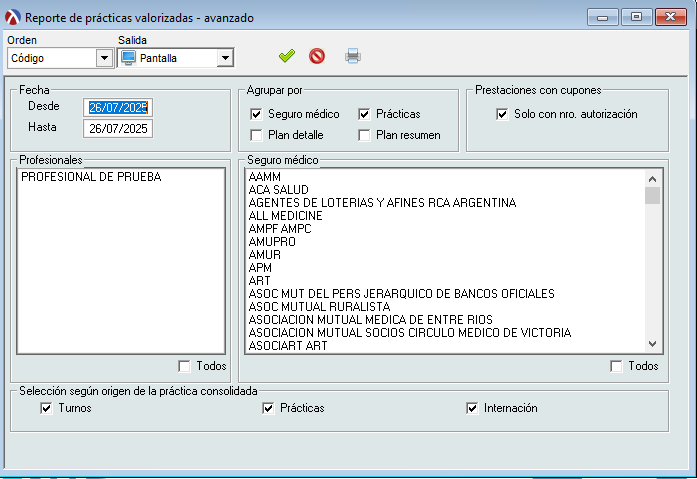This screenshot has width=697, height=479.
Task: Toggle the Seguro médico grouping checkbox
Action: 257,114
